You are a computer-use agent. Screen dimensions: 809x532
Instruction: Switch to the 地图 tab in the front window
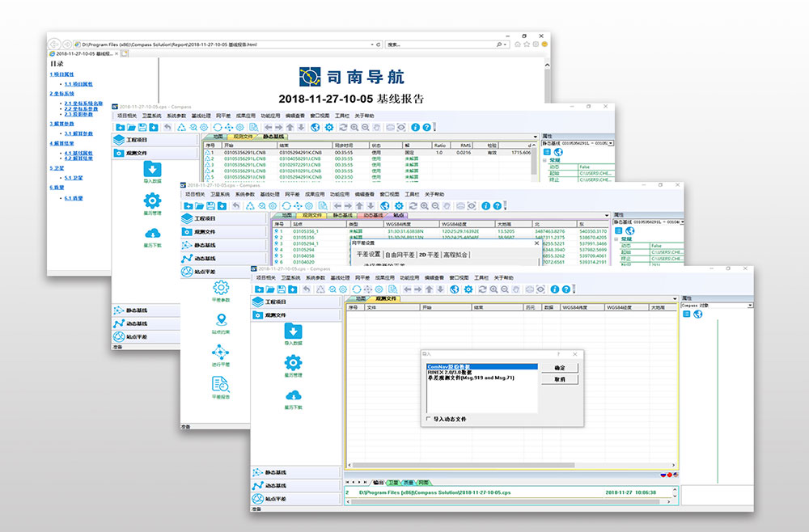tap(360, 298)
